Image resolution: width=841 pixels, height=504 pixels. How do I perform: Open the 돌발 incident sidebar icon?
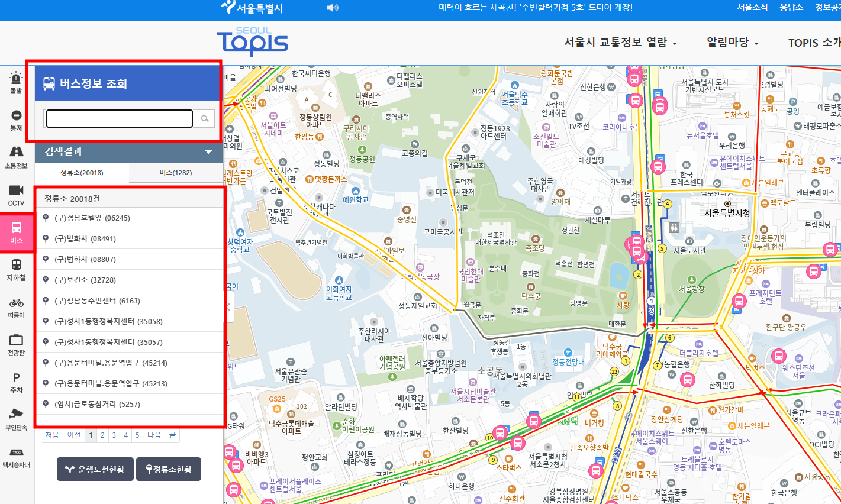tap(16, 82)
